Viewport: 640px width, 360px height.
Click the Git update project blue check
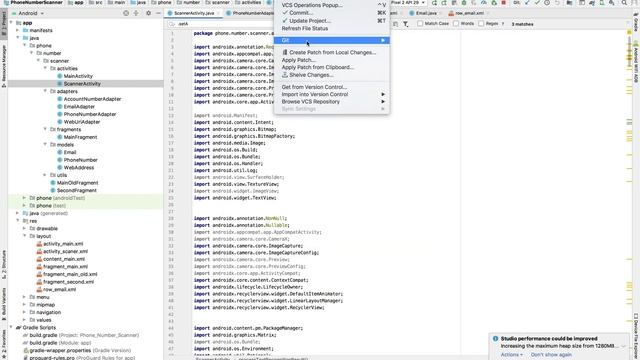(x=527, y=3)
